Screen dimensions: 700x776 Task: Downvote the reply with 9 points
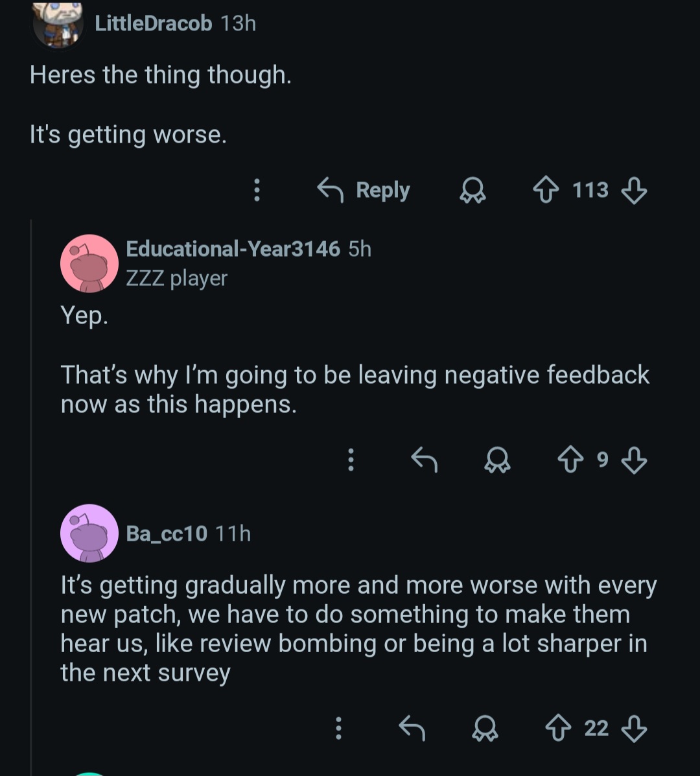pyautogui.click(x=634, y=460)
